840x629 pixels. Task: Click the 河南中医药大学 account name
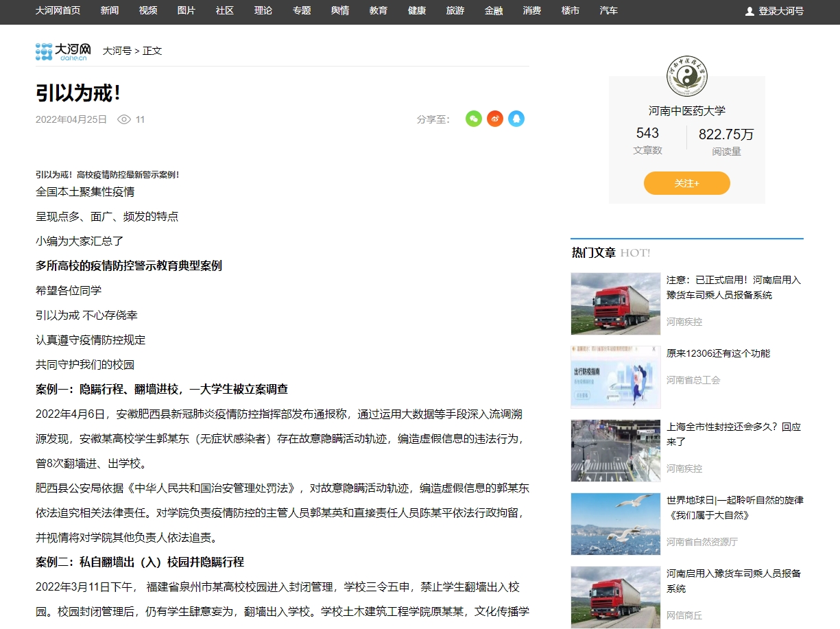pos(687,110)
